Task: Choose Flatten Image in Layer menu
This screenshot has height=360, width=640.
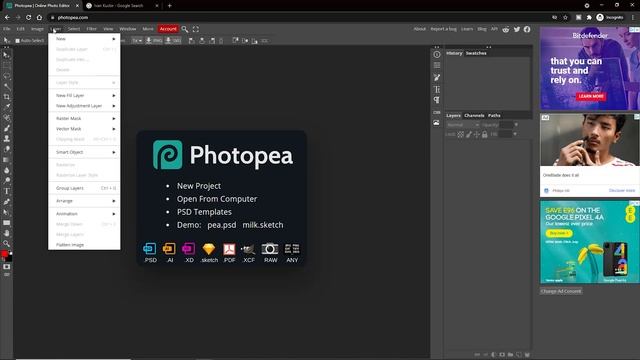Action: [84, 244]
